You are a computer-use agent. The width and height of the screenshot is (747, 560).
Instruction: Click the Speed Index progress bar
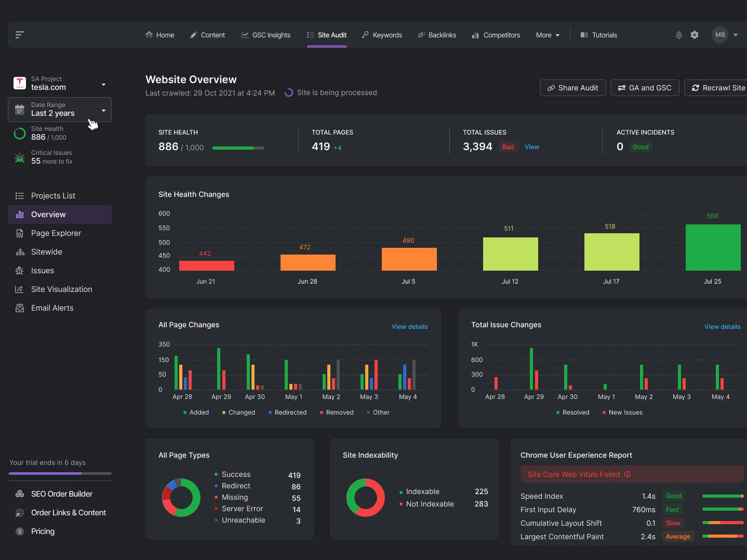[723, 496]
